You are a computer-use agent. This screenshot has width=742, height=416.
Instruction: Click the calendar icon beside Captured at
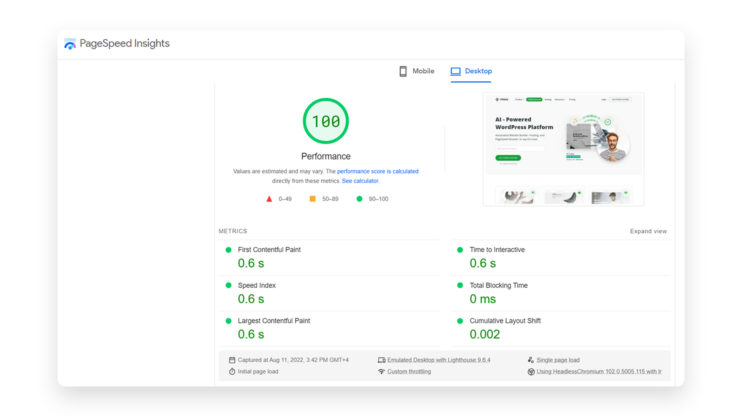click(x=232, y=360)
